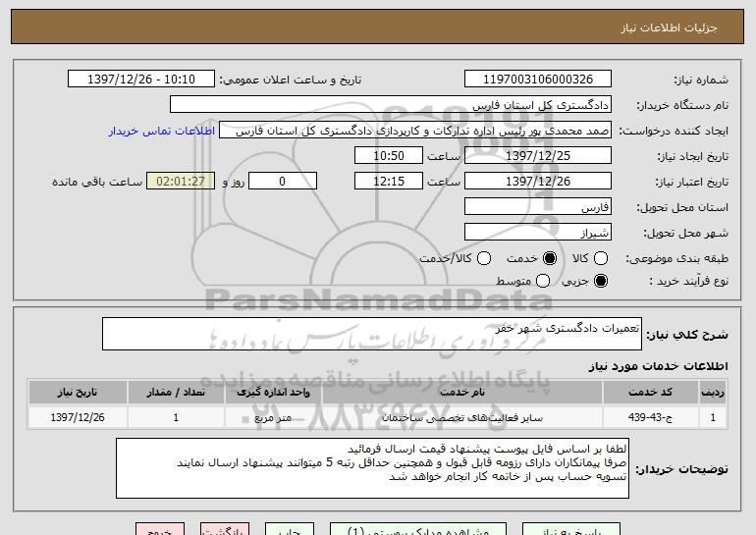The width and height of the screenshot is (756, 535).
Task: Select the خدمت radio button
Action: coord(550,259)
